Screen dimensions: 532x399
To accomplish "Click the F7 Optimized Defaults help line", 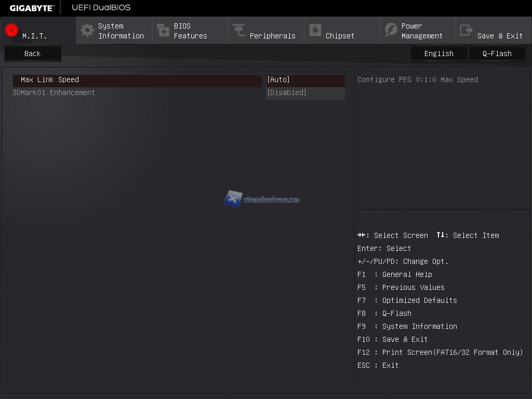I will point(407,300).
